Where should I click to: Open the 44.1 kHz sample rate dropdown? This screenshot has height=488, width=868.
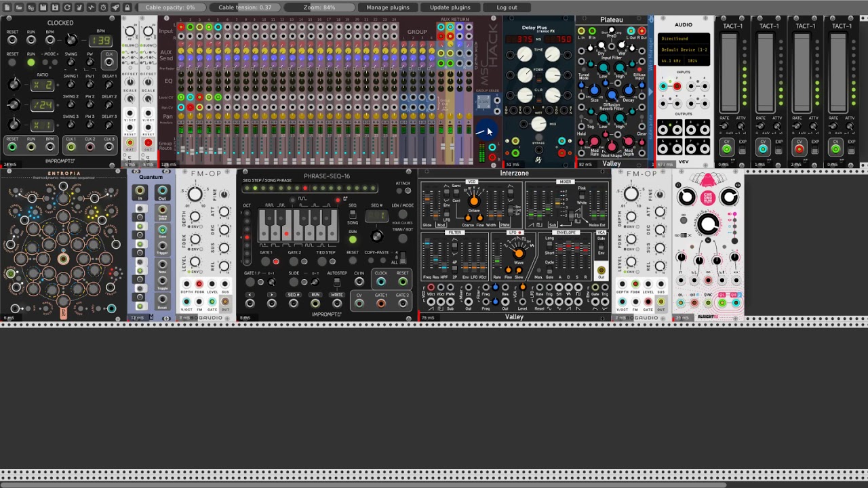pyautogui.click(x=671, y=61)
